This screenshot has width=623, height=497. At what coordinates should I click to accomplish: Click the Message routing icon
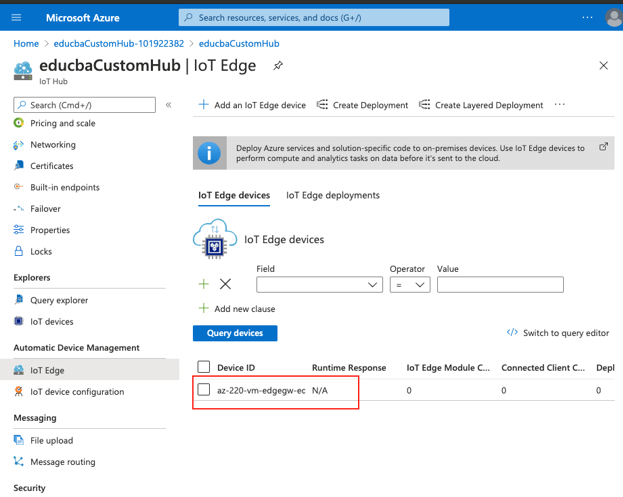pyautogui.click(x=18, y=461)
